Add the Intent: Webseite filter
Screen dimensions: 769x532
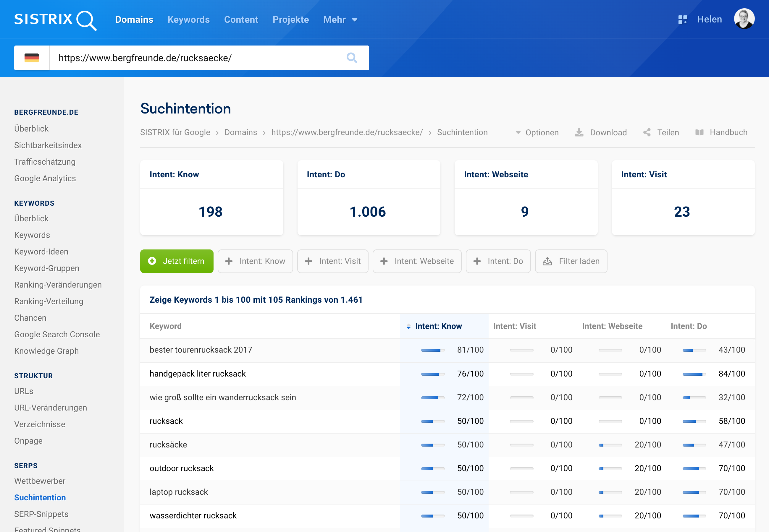pos(417,261)
